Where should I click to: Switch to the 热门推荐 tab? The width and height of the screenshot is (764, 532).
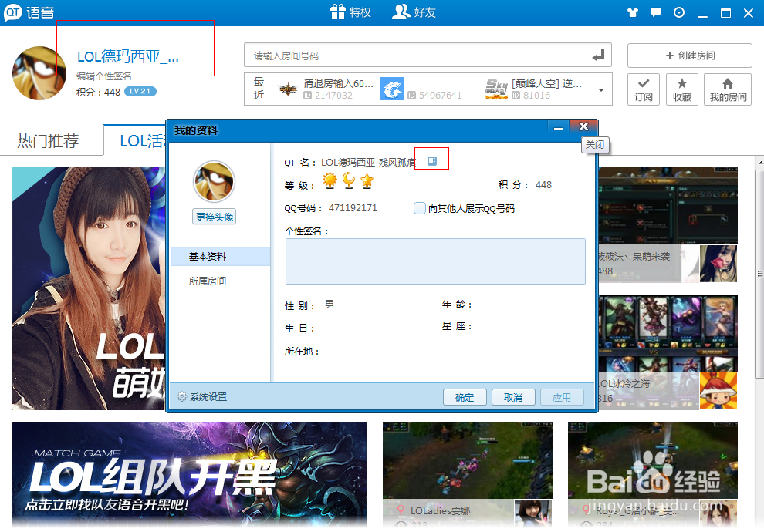click(x=48, y=140)
